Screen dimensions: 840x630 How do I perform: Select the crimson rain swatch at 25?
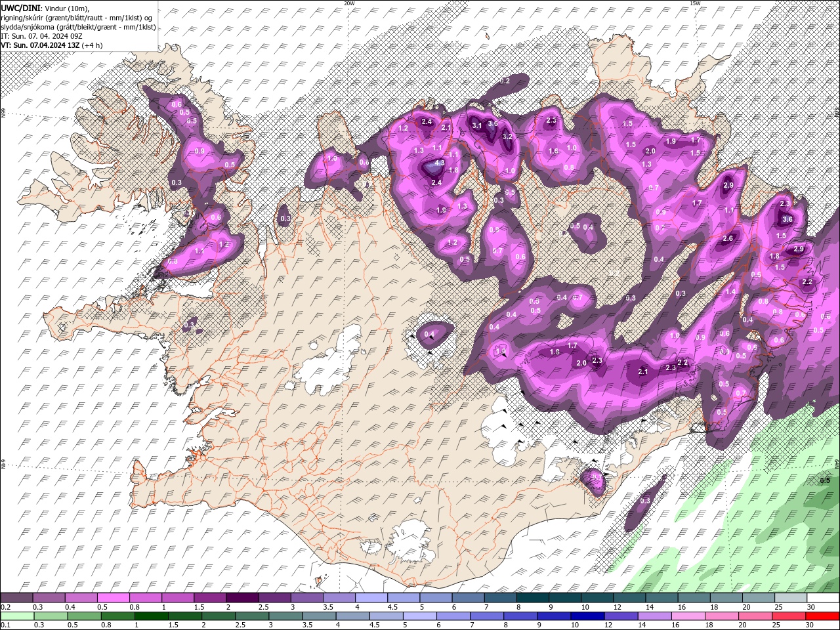[x=789, y=616]
